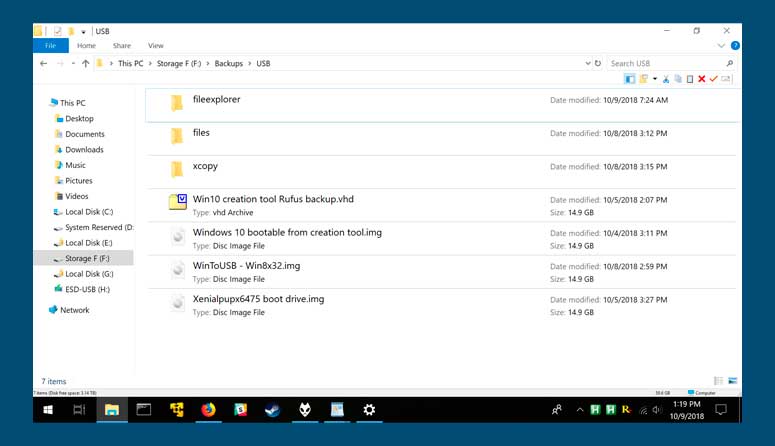Screen dimensions: 775x446
Task: Switch to details view via status bar icon
Action: pos(718,381)
